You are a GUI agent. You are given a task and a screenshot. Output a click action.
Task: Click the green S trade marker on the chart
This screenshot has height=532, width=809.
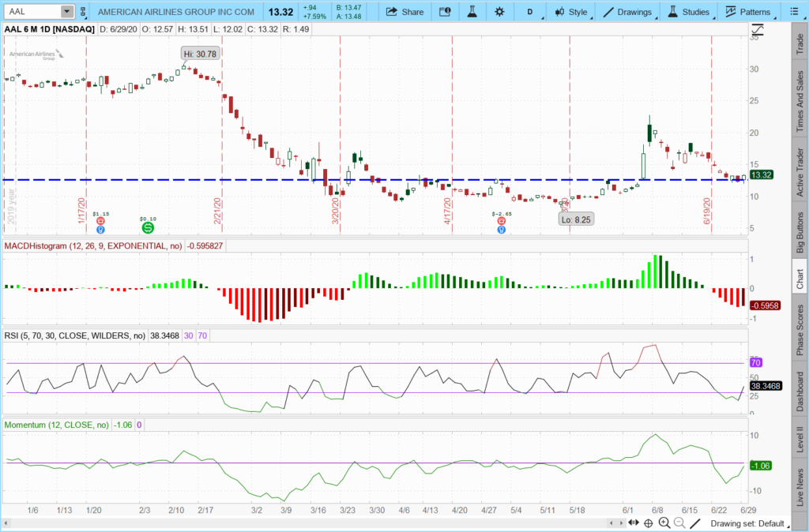pyautogui.click(x=147, y=227)
